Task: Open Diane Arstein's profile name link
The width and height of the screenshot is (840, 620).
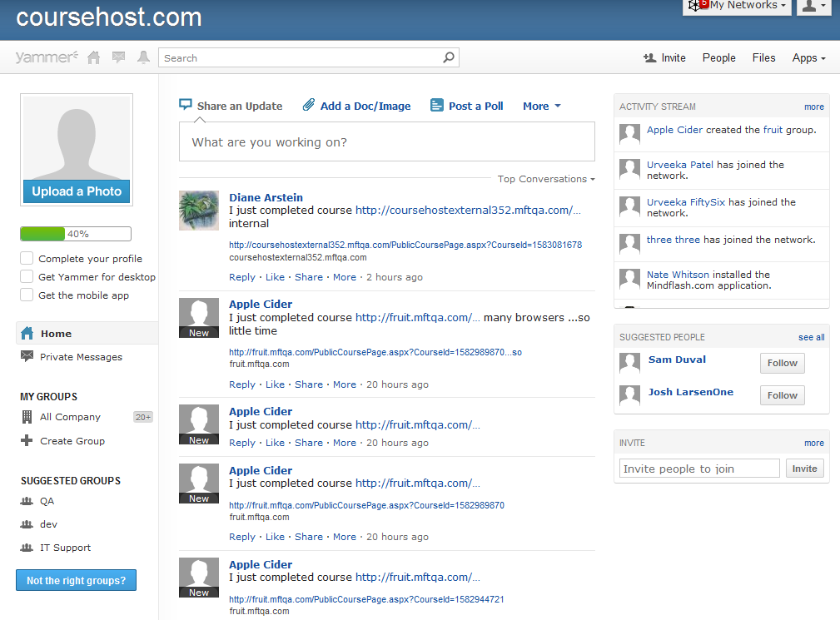Action: [266, 197]
